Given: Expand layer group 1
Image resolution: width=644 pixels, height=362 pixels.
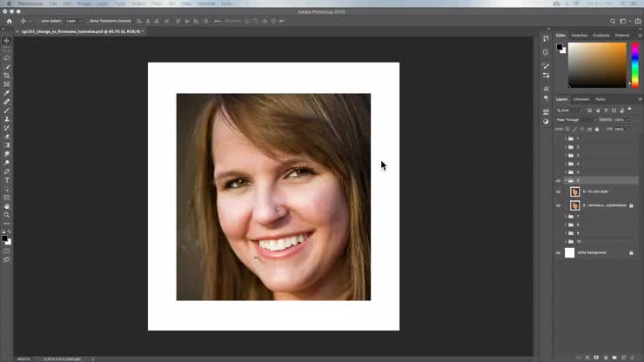Looking at the screenshot, I should [566, 139].
